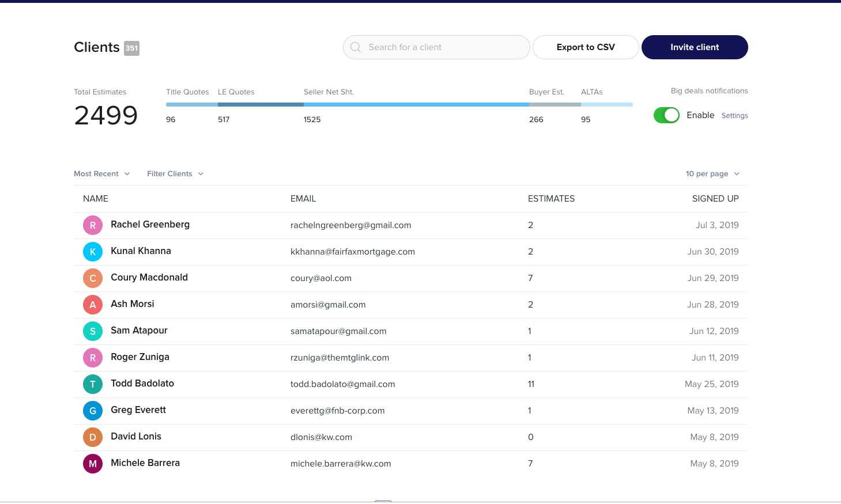
Task: Sort by the SIGNED UP column header
Action: [x=715, y=199]
